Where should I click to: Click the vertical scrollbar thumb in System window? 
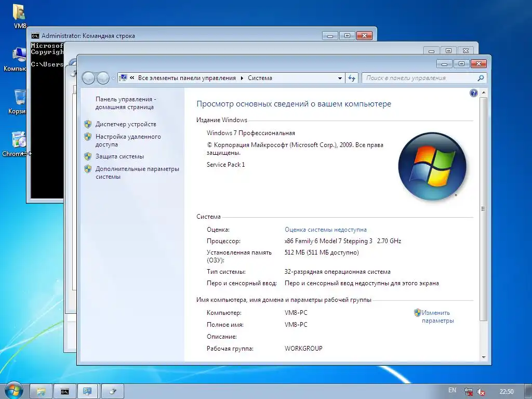(x=484, y=209)
